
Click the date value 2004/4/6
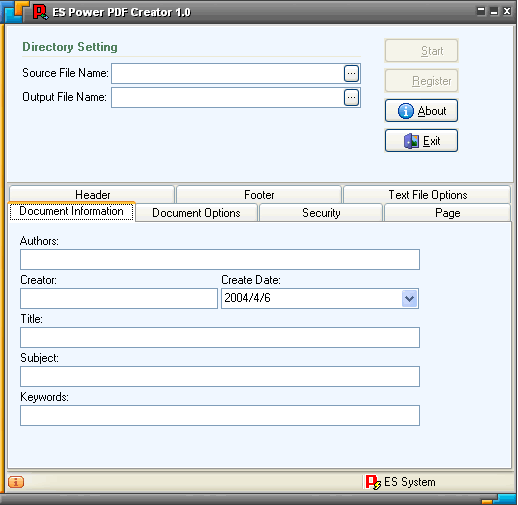pyautogui.click(x=247, y=298)
